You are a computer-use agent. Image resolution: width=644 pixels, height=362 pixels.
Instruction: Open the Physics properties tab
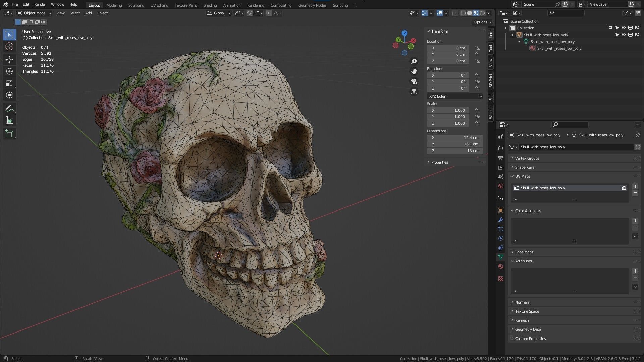tap(501, 238)
